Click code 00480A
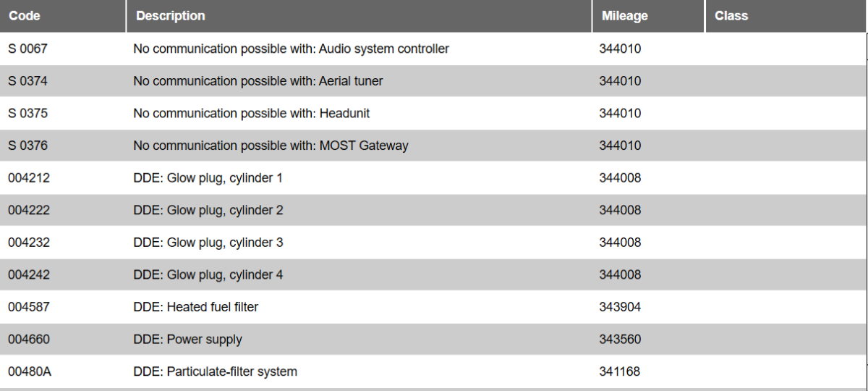This screenshot has width=868, height=391. pyautogui.click(x=30, y=371)
